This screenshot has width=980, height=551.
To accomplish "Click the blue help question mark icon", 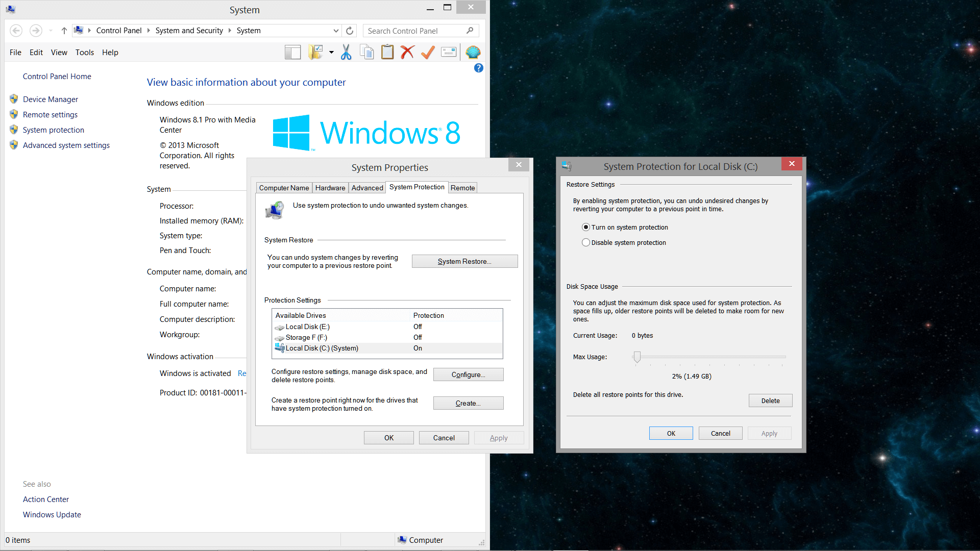I will [478, 68].
